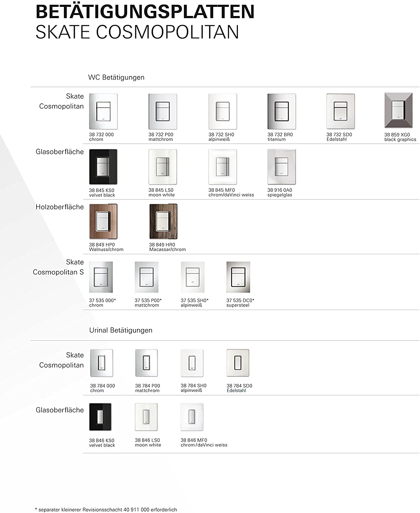The image size is (420, 513).
Task: Click the text '37 535 DC0*'
Action: (241, 301)
